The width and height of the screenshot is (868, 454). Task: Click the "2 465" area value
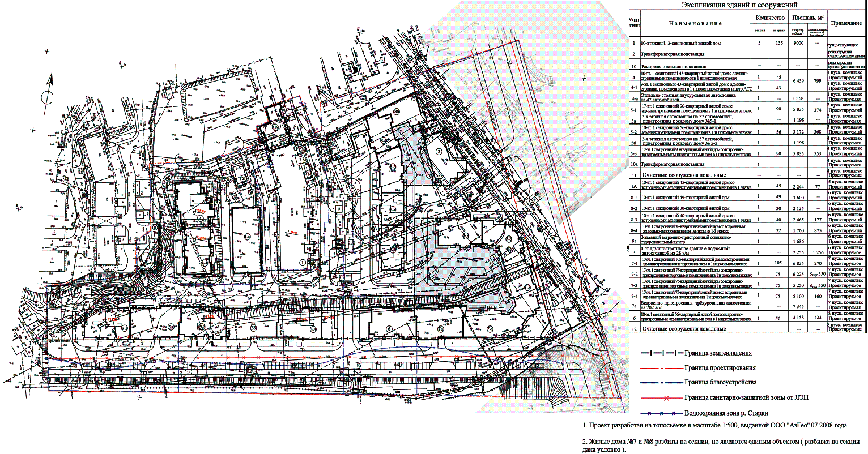(798, 219)
